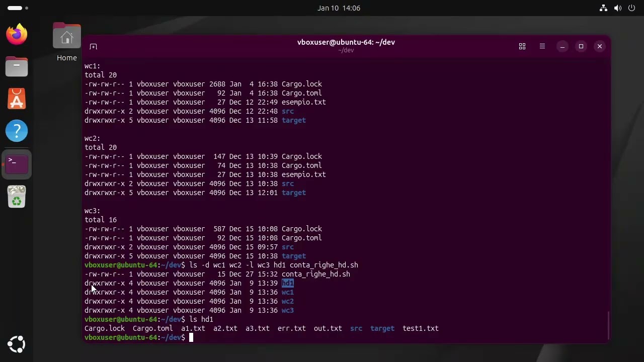The image size is (644, 362).
Task: Click the 'ls -d wc1 wc2' command line
Action: click(274, 265)
